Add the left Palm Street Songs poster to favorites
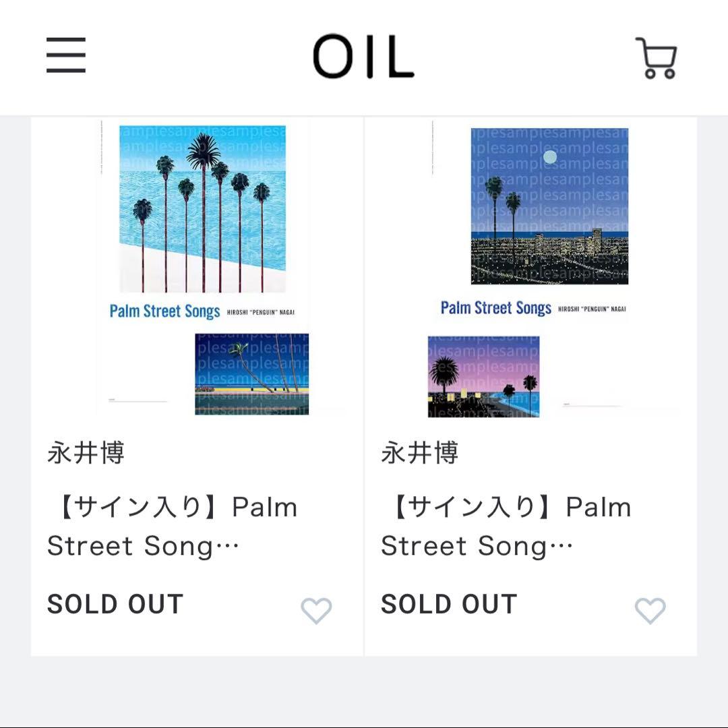Screen dimensions: 728x728 [315, 611]
